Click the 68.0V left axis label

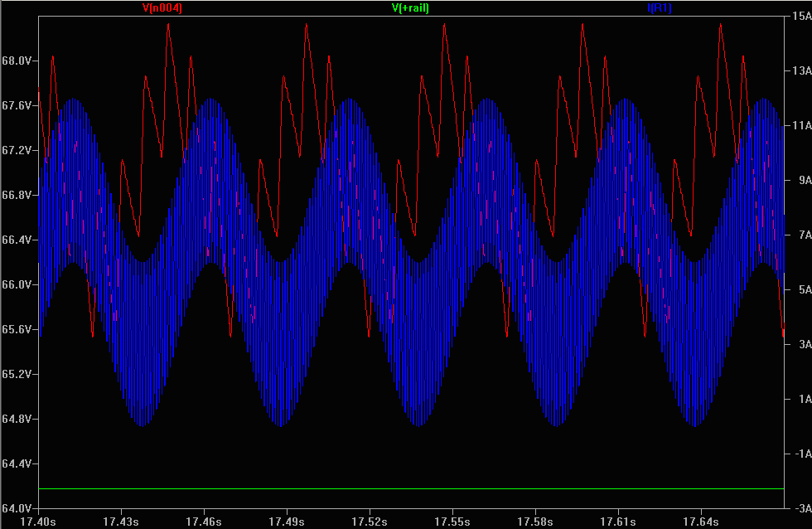point(17,61)
